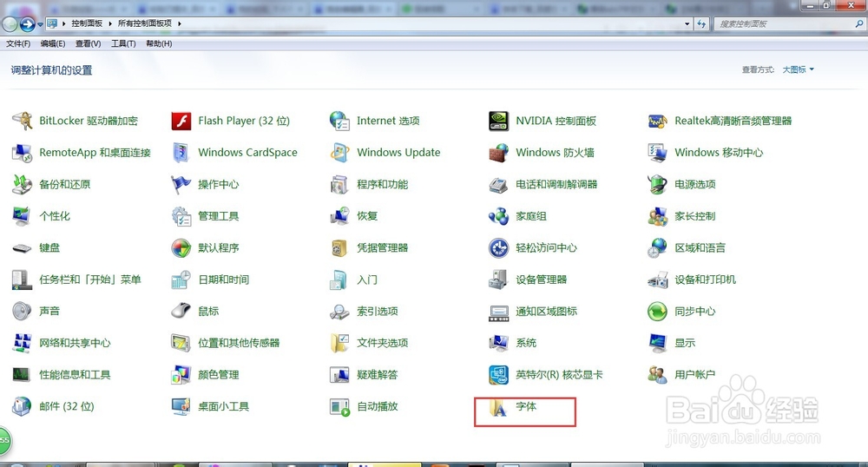Open the 文件(F) menu
The width and height of the screenshot is (868, 467).
click(18, 43)
